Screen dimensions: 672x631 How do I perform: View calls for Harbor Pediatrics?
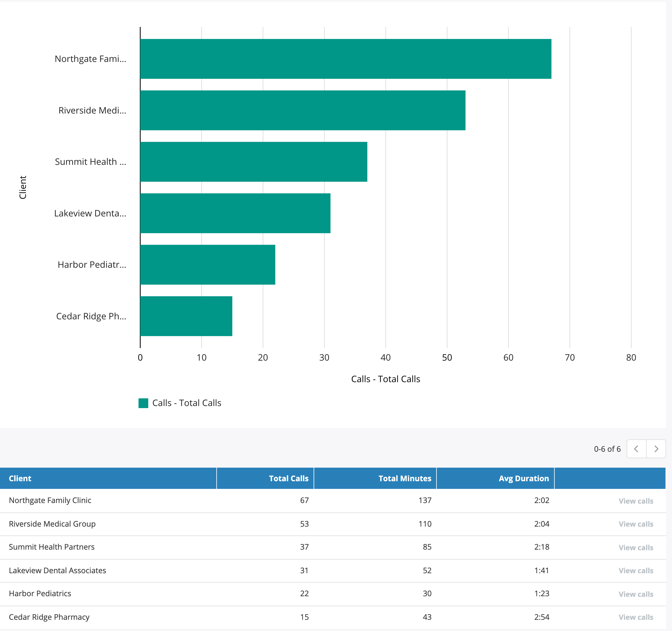pyautogui.click(x=636, y=594)
